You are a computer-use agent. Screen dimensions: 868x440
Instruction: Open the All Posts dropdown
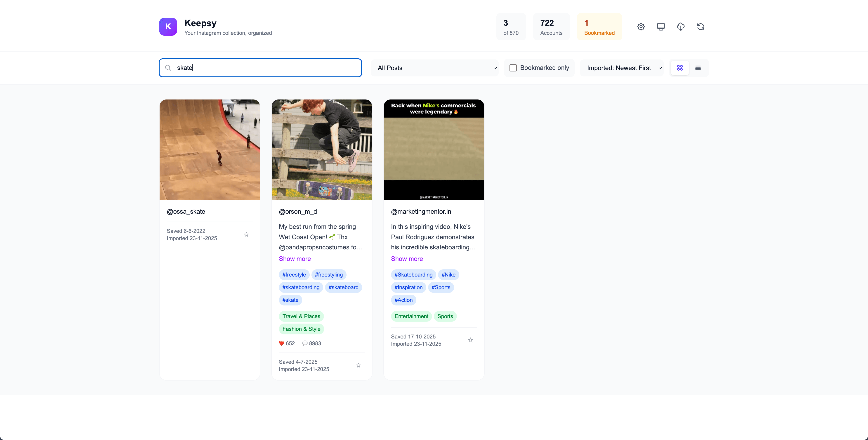pos(435,68)
